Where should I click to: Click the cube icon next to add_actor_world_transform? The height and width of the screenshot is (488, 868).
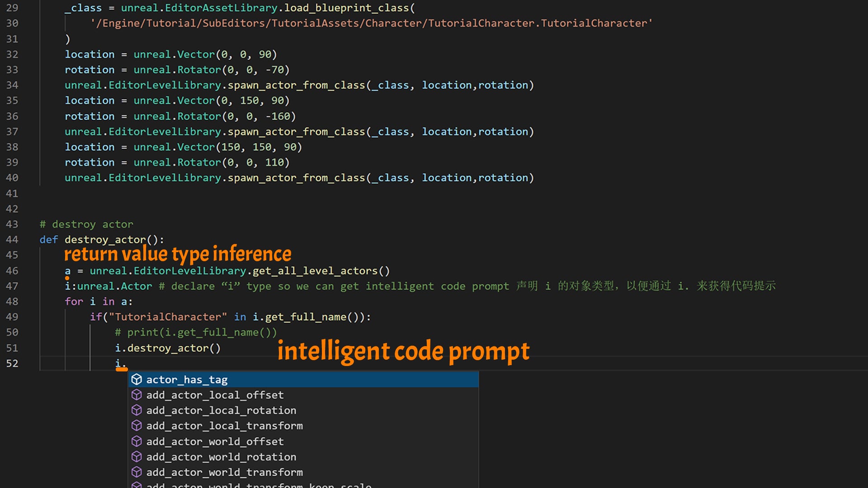[137, 472]
